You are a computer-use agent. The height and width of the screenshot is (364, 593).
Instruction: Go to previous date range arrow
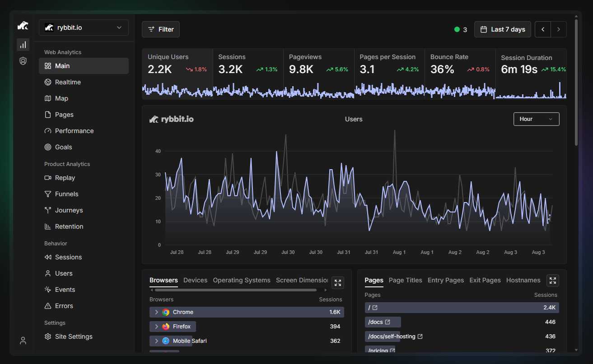(x=543, y=29)
